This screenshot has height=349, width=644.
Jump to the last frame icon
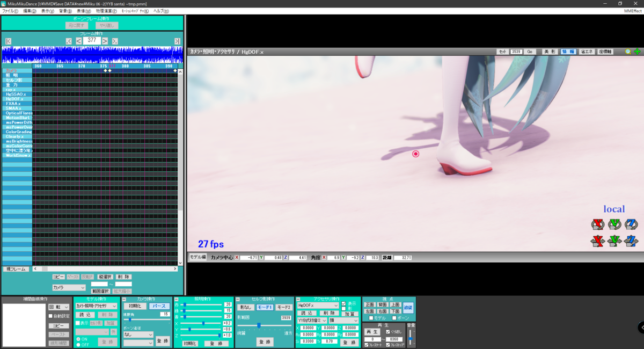pyautogui.click(x=177, y=41)
